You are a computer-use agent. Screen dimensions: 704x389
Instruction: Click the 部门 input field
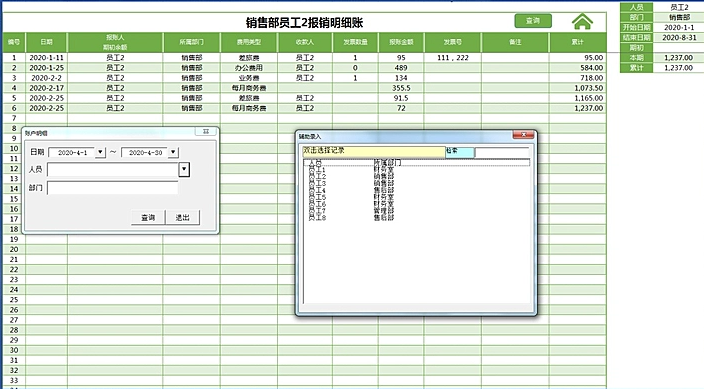coord(112,188)
